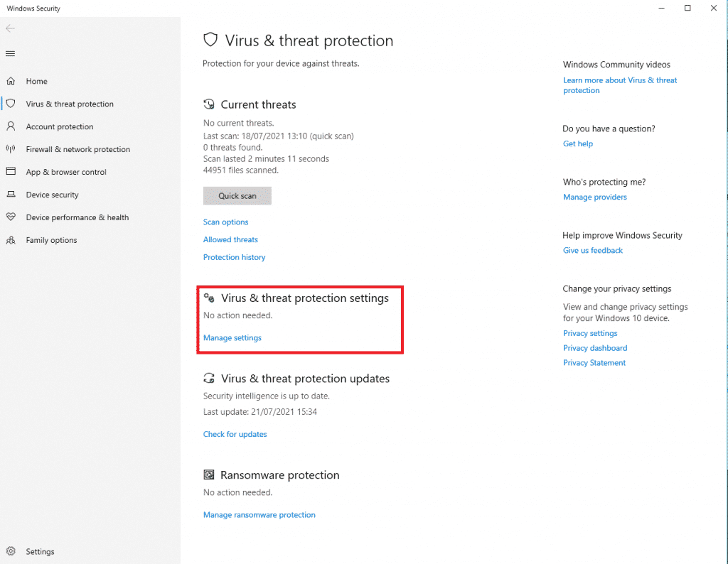Screen dimensions: 728x564
Task: Open Manage ransomware protection
Action: [x=259, y=514]
